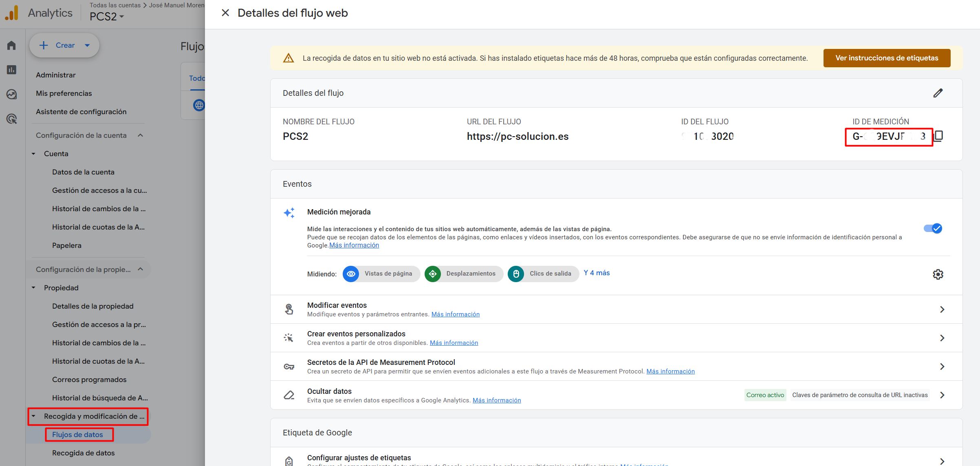Viewport: 980px width, 466px height.
Task: Collapse Configuración de la cuenta section
Action: (x=140, y=135)
